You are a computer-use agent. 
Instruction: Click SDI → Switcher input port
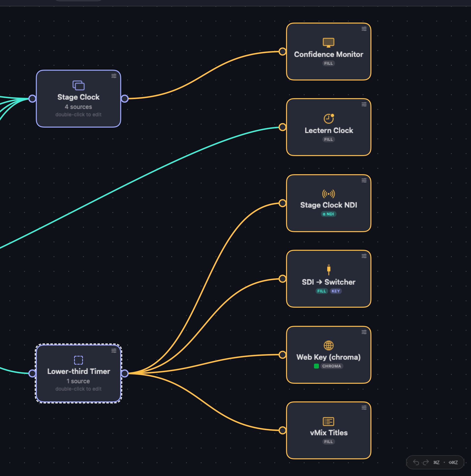tap(283, 279)
